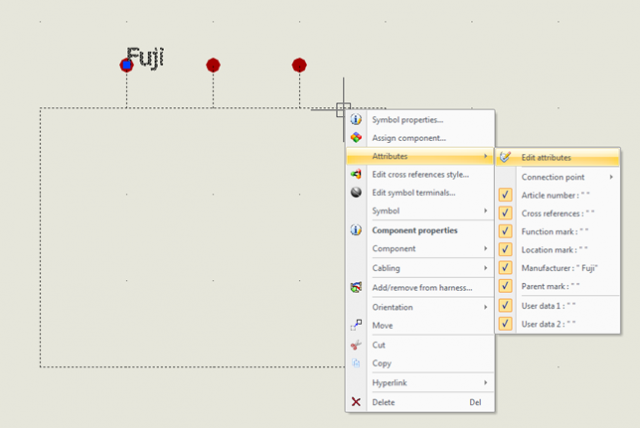Viewport: 640px width, 428px height.
Task: Select the Copy menu entry
Action: point(420,363)
